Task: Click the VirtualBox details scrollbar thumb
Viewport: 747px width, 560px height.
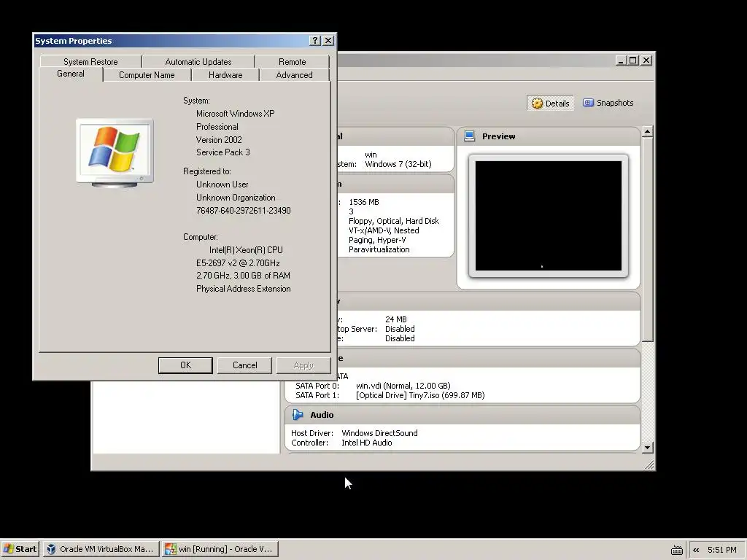Action: [647, 239]
